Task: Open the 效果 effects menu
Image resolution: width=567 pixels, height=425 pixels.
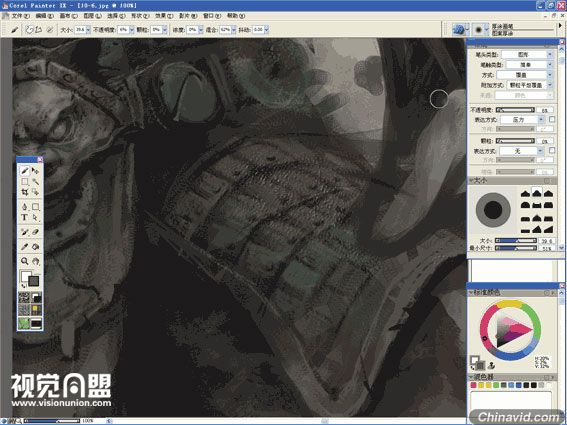Action: point(164,16)
